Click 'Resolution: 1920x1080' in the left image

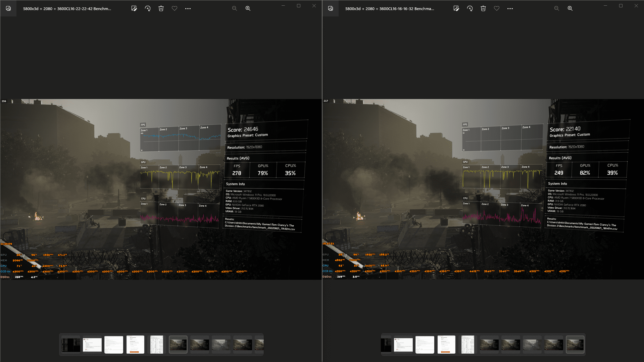coord(245,147)
